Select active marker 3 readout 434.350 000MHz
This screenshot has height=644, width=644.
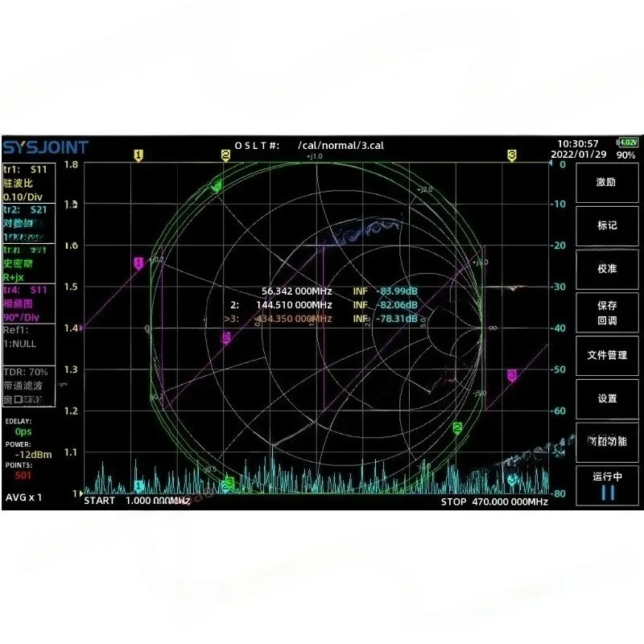pyautogui.click(x=278, y=319)
